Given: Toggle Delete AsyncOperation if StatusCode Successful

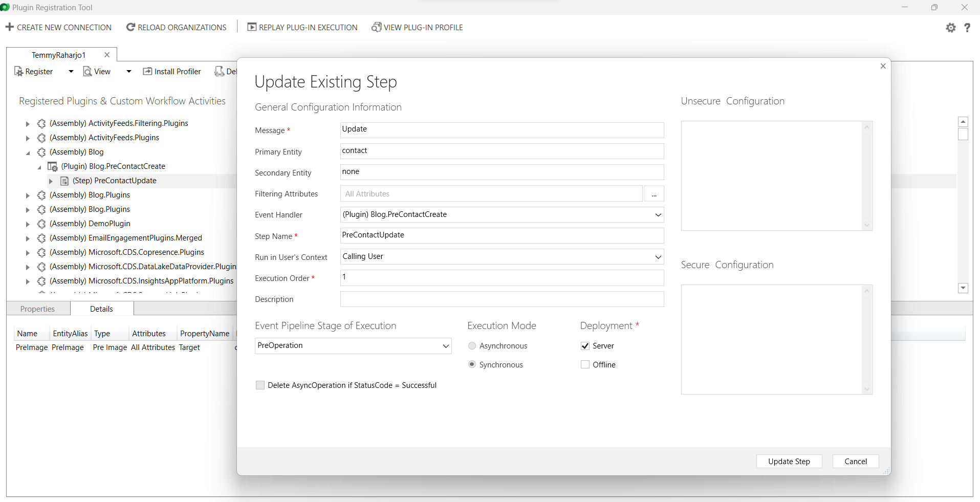Looking at the screenshot, I should [260, 385].
